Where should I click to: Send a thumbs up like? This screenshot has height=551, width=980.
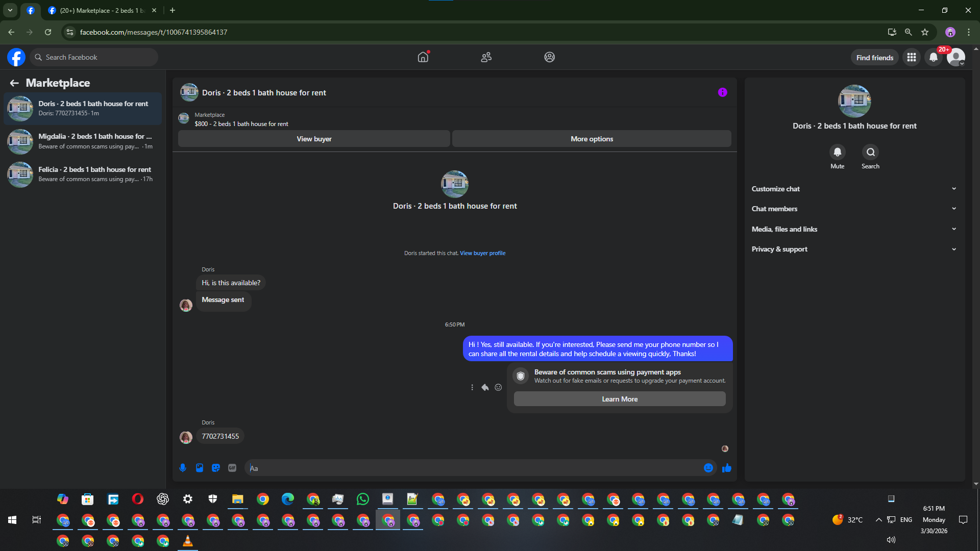pos(727,468)
